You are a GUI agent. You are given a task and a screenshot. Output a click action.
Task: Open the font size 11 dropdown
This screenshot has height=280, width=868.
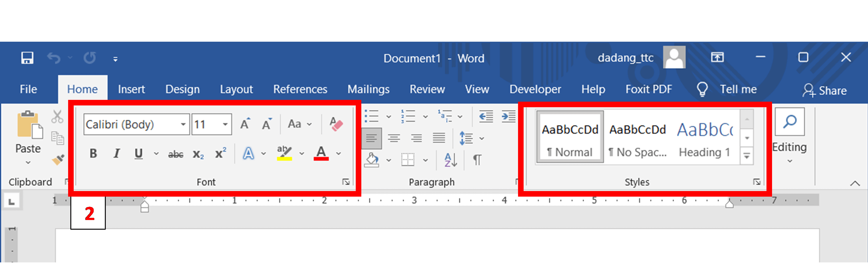(x=225, y=124)
